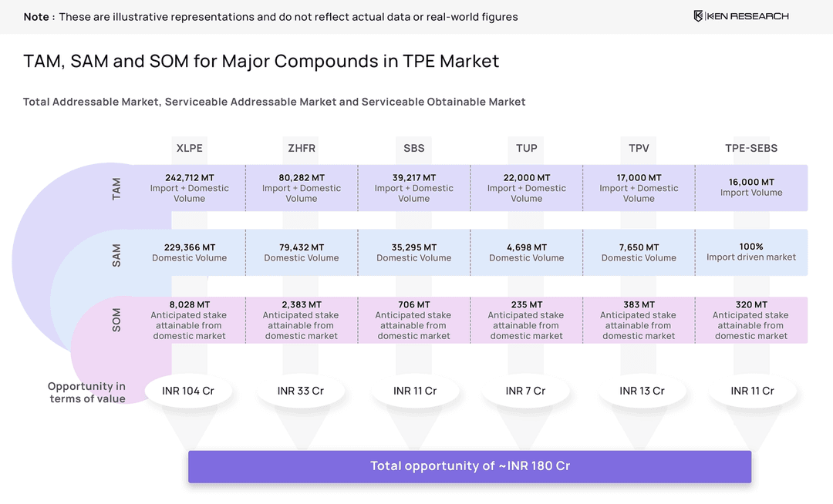This screenshot has width=833, height=504.
Task: Select the XLPE column header
Action: [189, 149]
